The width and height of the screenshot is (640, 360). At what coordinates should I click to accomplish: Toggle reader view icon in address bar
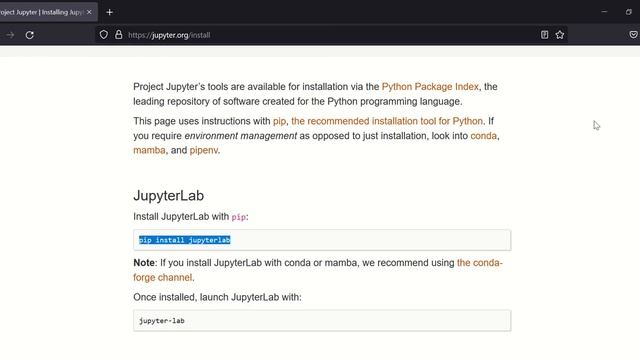544,35
